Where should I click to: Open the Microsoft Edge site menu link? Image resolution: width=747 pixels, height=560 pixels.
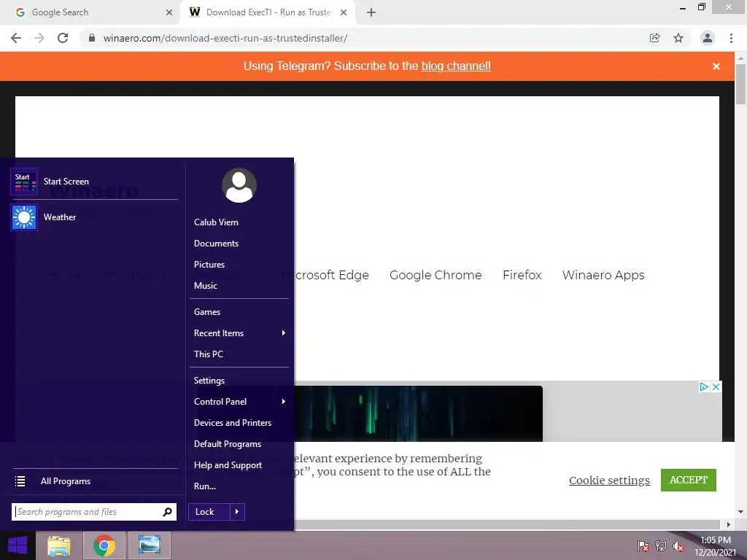(x=332, y=275)
